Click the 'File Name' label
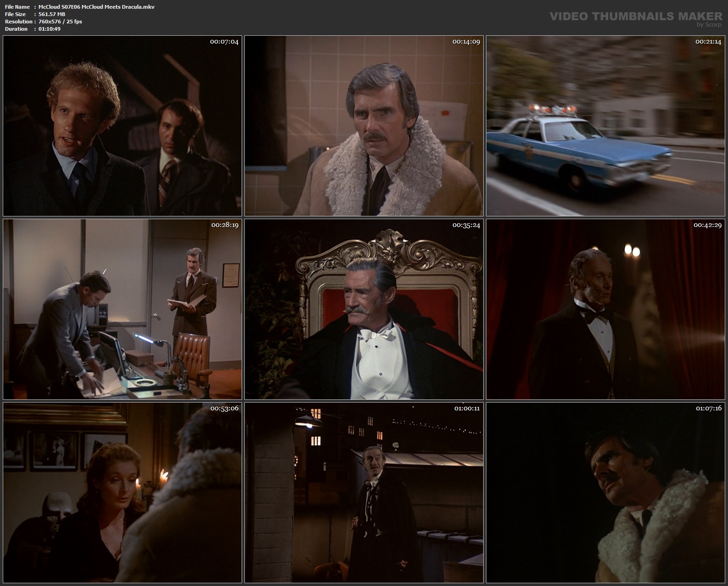This screenshot has width=728, height=586. coord(17,7)
